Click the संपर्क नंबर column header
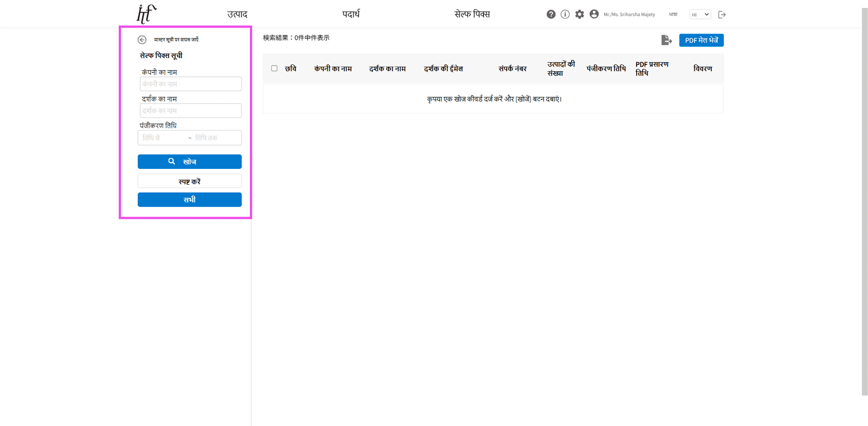Viewport: 868px width, 426px height. tap(512, 68)
